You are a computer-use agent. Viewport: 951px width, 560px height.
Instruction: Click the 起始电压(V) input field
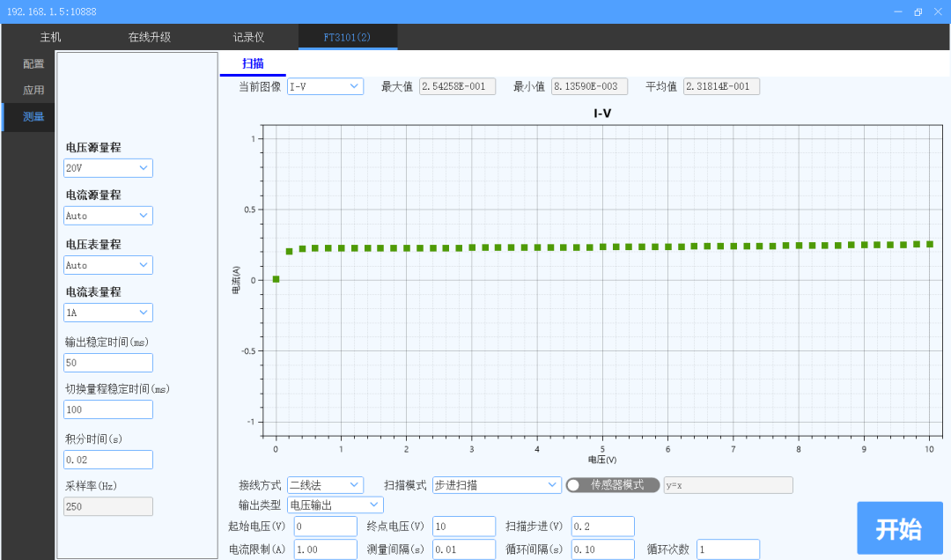[x=325, y=526]
